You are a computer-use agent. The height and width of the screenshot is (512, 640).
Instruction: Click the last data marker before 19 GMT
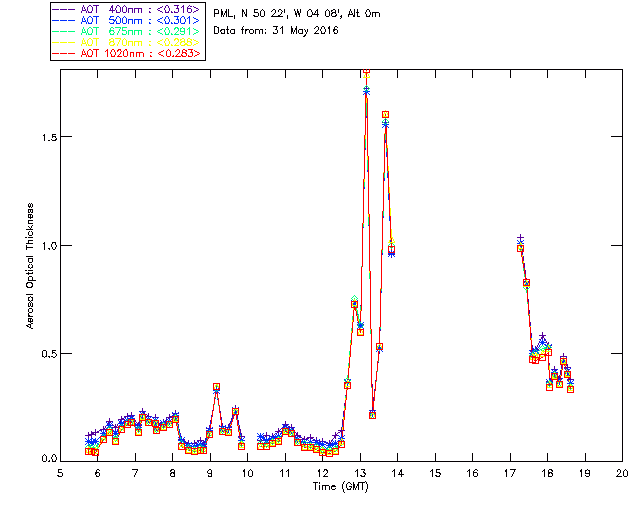tap(571, 390)
